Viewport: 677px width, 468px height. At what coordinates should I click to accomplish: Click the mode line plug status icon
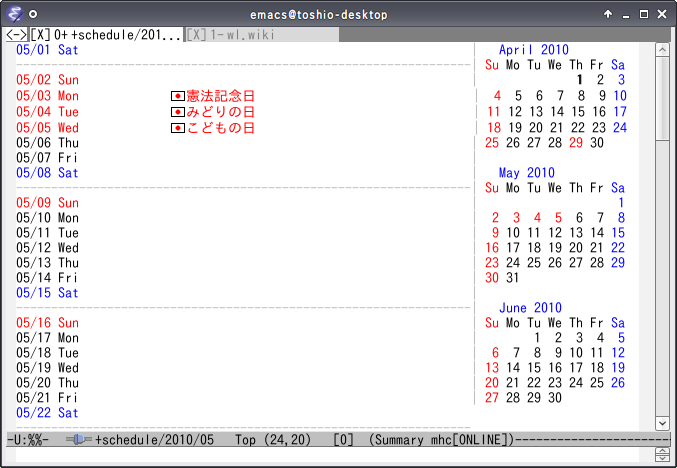point(78,440)
